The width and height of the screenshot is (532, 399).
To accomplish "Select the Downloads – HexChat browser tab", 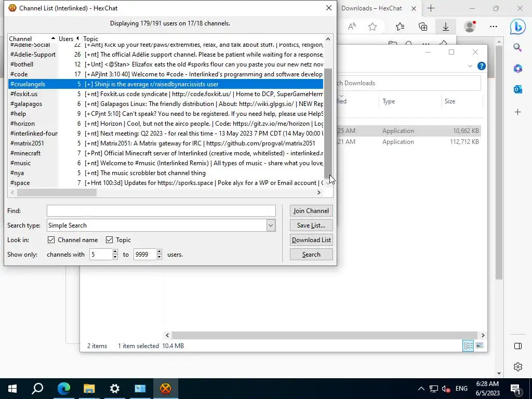I will 371,8.
